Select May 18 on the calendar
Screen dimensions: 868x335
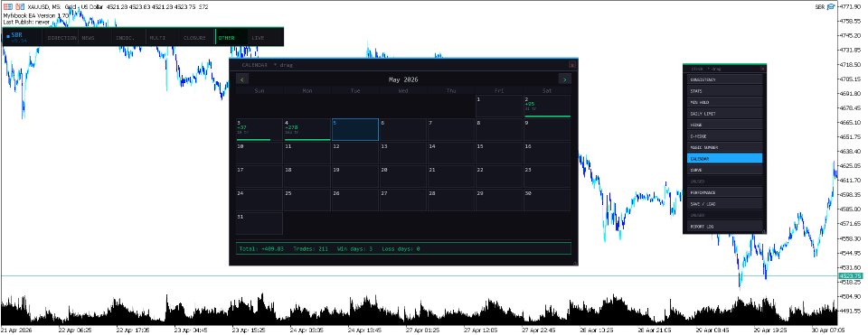click(307, 177)
